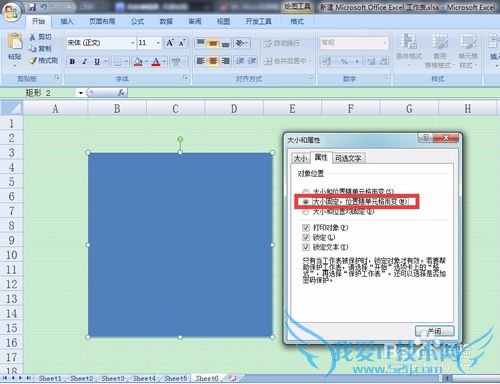Viewport: 500px width, 384px height.
Task: Click insert new worksheet tab icon
Action: (232, 378)
